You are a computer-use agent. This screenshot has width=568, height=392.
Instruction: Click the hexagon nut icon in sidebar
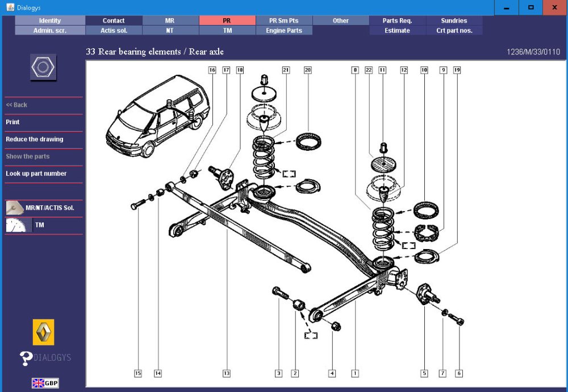click(x=43, y=68)
